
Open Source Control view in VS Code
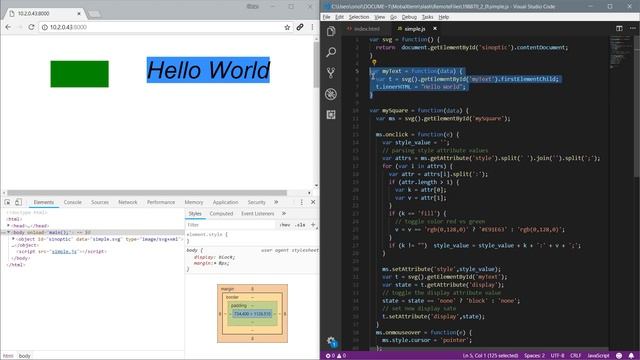[x=331, y=73]
